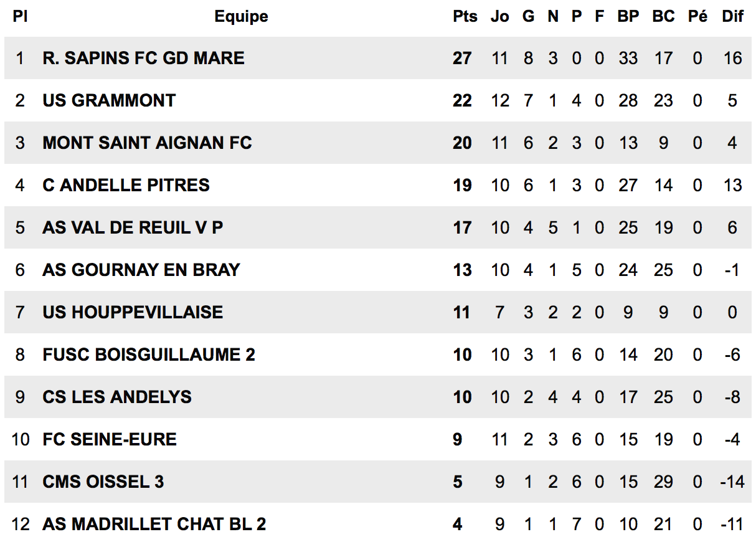756x547 pixels.
Task: Select the Dif column header
Action: 732,17
